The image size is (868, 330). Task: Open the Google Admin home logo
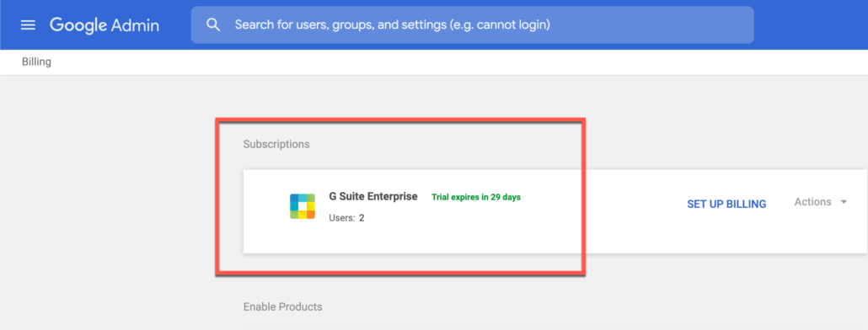pyautogui.click(x=104, y=25)
